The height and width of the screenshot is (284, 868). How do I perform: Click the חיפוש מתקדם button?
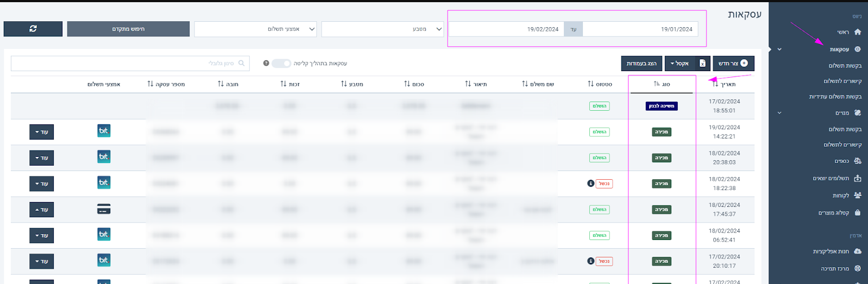tap(128, 29)
